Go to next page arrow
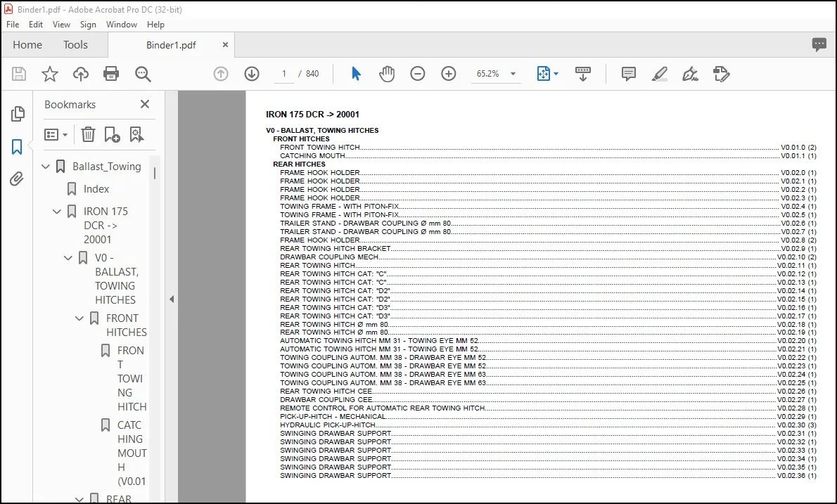Screen dimensions: 837x504 (x=251, y=74)
